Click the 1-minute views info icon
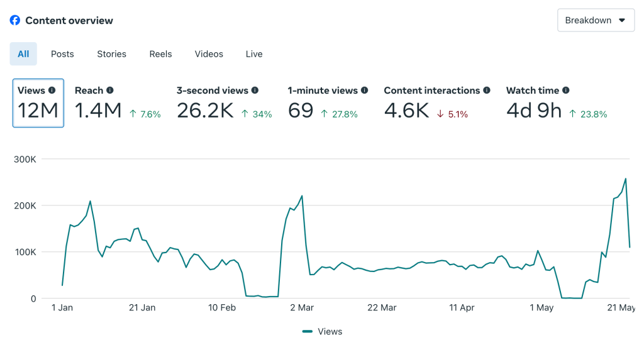This screenshot has height=345, width=644. click(x=364, y=90)
